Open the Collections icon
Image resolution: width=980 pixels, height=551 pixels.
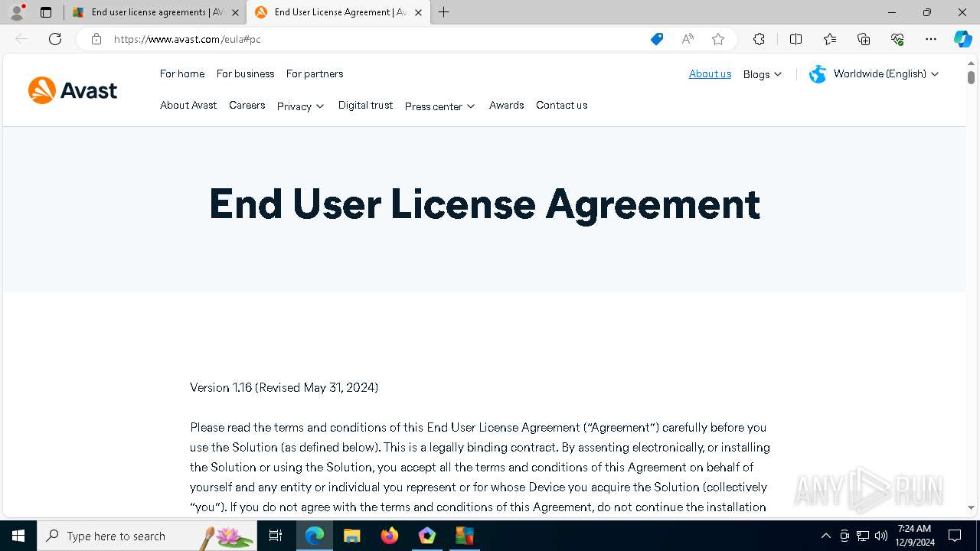(864, 39)
